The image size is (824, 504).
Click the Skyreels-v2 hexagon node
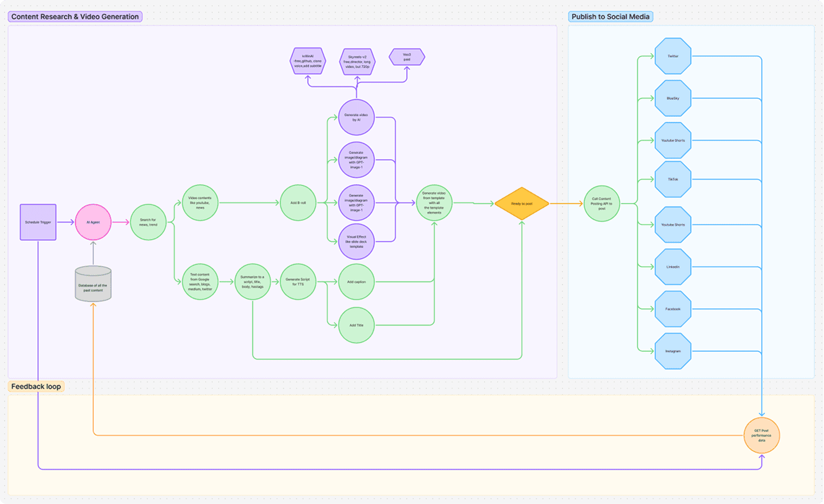pos(356,61)
